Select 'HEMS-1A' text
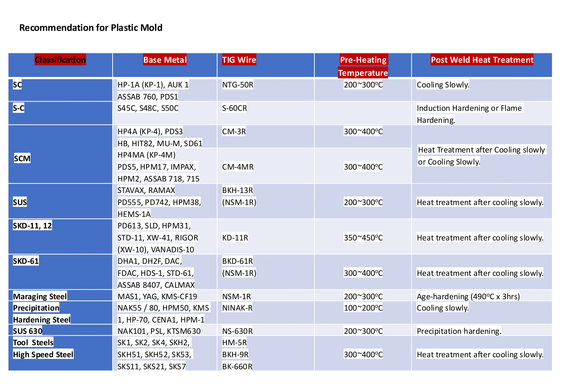The height and width of the screenshot is (392, 567). pyautogui.click(x=134, y=214)
